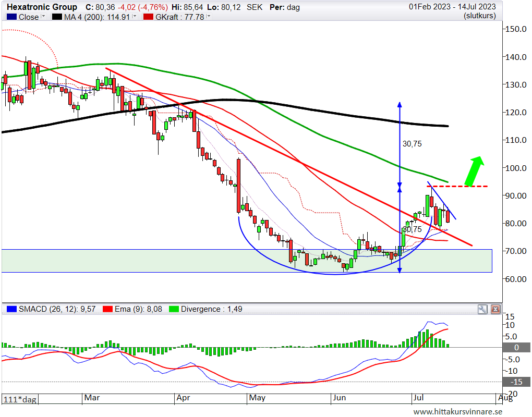Click the 150.0 price axis label

pyautogui.click(x=516, y=29)
